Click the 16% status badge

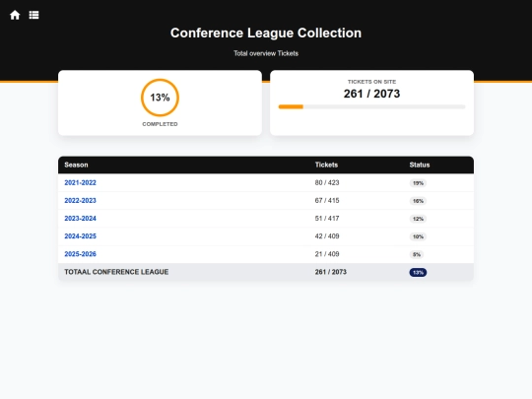tap(418, 201)
